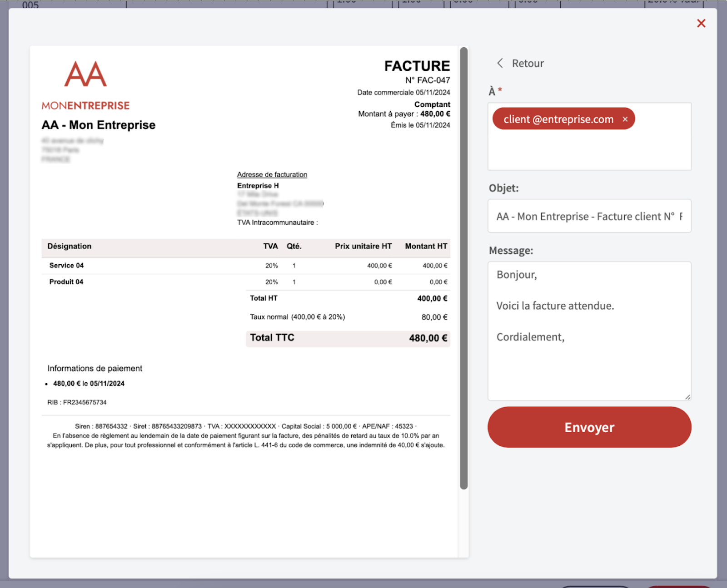727x588 pixels.
Task: Click Informations de paiement heading
Action: point(95,368)
